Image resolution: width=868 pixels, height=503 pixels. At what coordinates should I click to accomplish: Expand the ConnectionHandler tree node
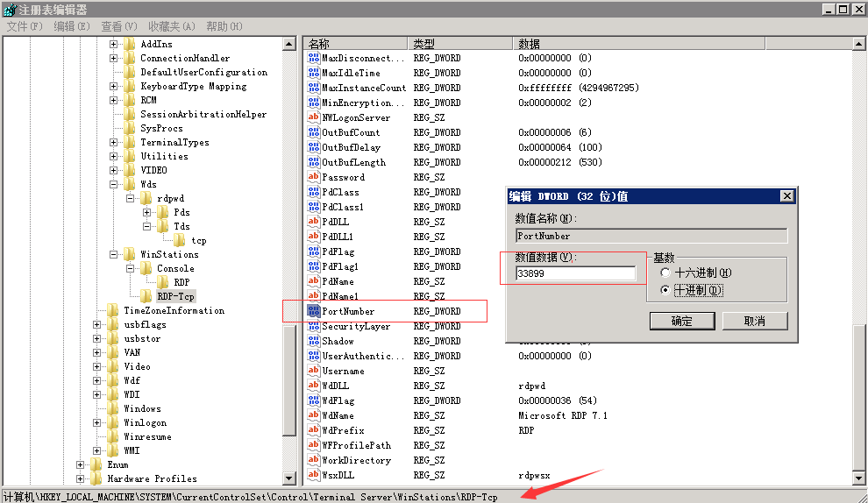(x=113, y=58)
